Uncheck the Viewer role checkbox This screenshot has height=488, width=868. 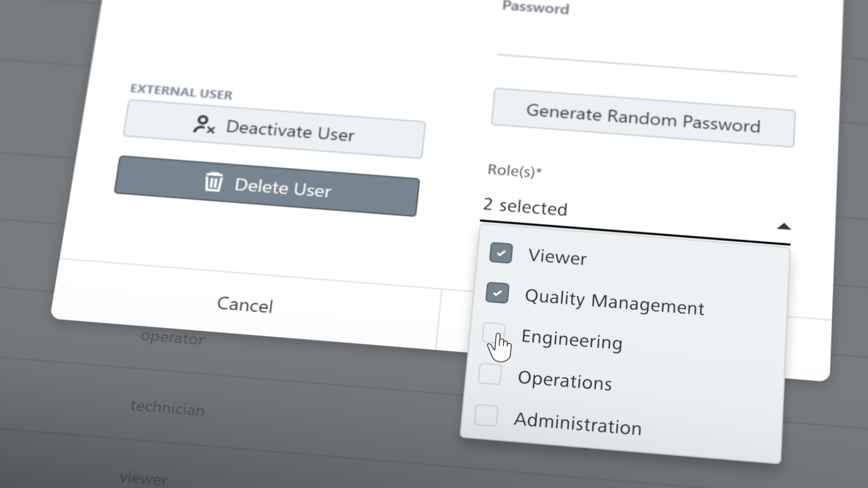pyautogui.click(x=500, y=253)
